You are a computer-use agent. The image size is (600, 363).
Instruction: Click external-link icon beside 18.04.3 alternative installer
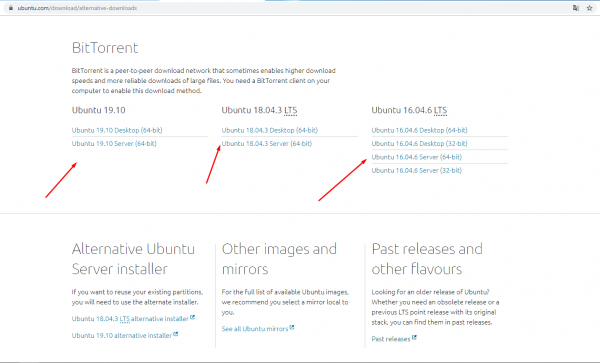tap(192, 317)
